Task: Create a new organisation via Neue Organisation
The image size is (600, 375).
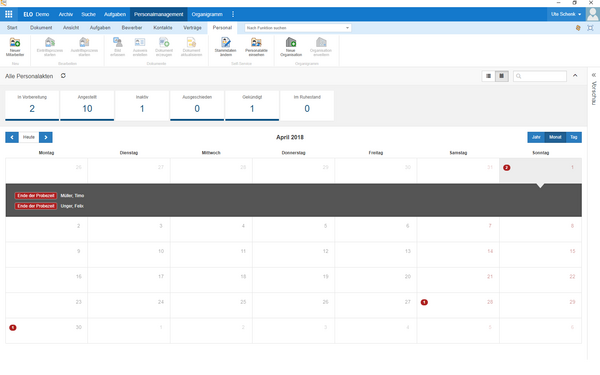Action: [291, 47]
